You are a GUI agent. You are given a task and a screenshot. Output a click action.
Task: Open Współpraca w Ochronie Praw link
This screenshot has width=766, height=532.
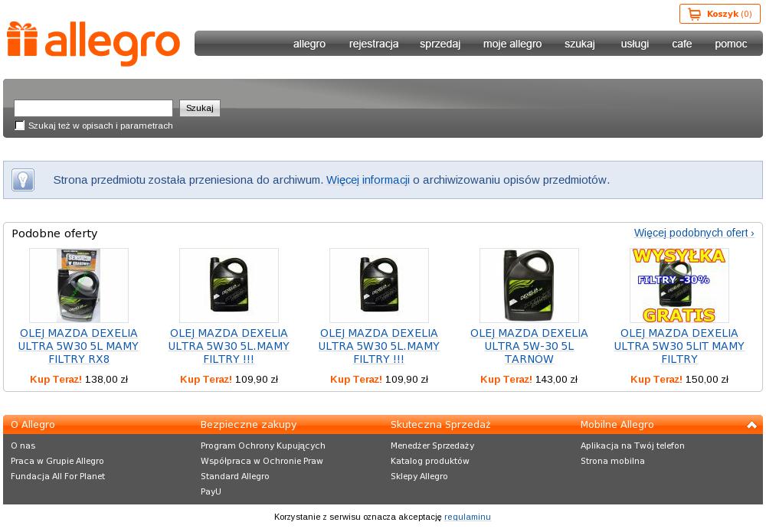point(262,461)
